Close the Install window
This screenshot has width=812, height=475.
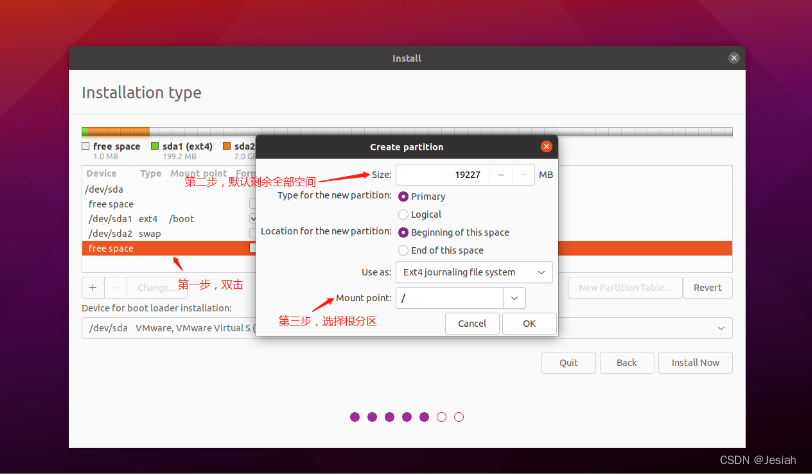(733, 58)
